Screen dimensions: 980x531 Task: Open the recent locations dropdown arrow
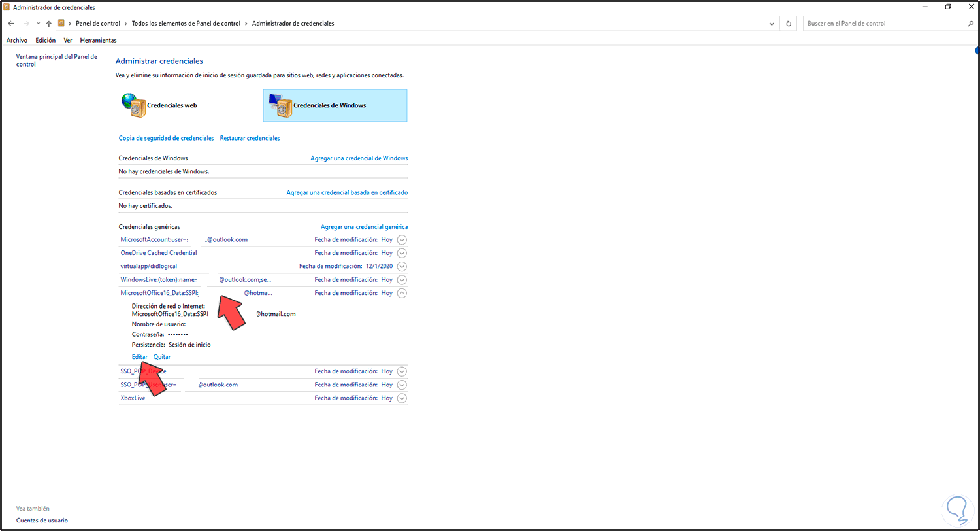coord(38,24)
